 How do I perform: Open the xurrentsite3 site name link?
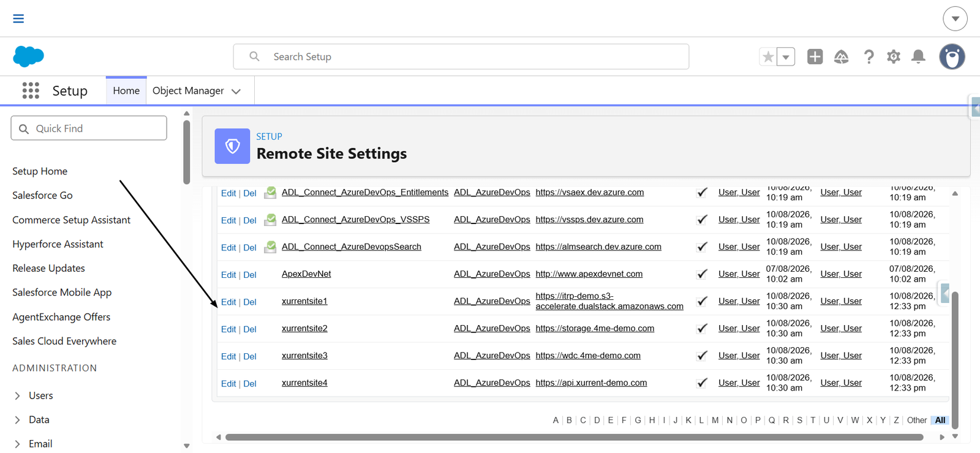[x=304, y=356]
